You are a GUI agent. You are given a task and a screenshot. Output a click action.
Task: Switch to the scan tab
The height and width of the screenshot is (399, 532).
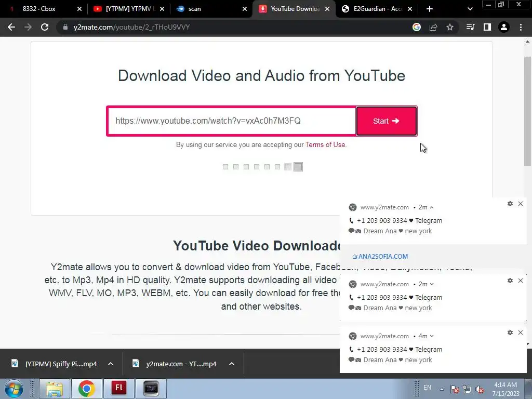212,9
